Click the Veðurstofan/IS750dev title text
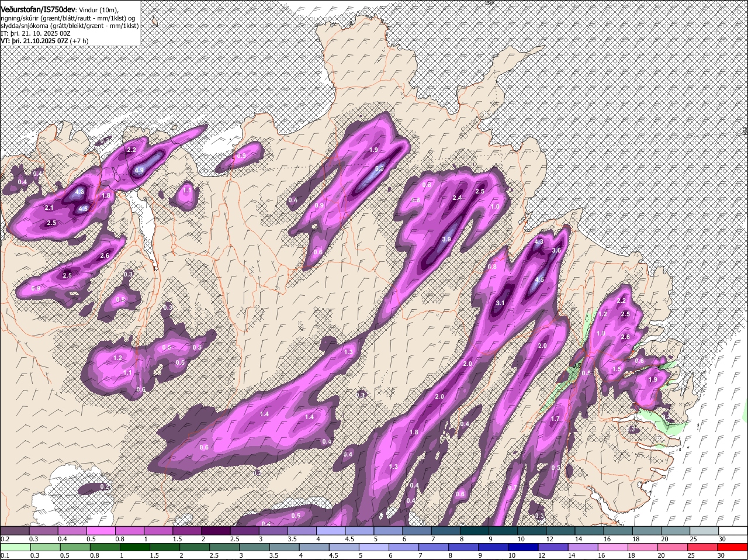Viewport: 748px width, 560px height. coord(39,10)
